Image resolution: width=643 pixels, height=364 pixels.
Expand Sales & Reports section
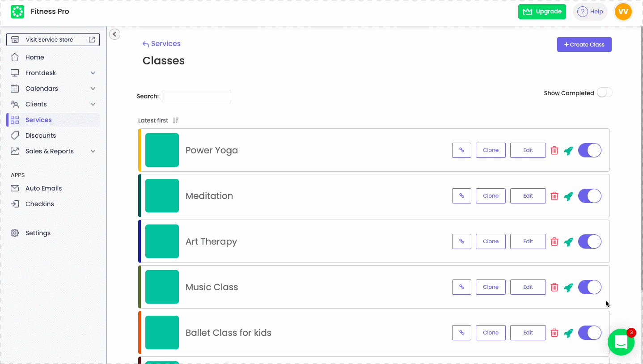tap(93, 151)
